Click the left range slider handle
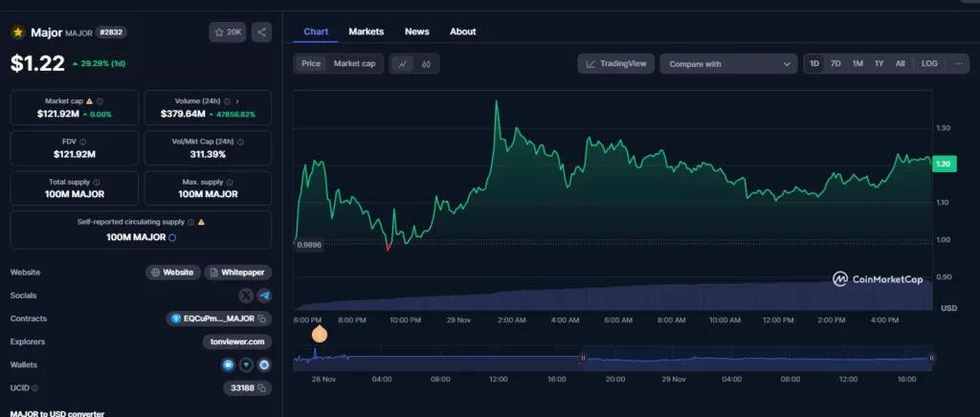 (583, 359)
